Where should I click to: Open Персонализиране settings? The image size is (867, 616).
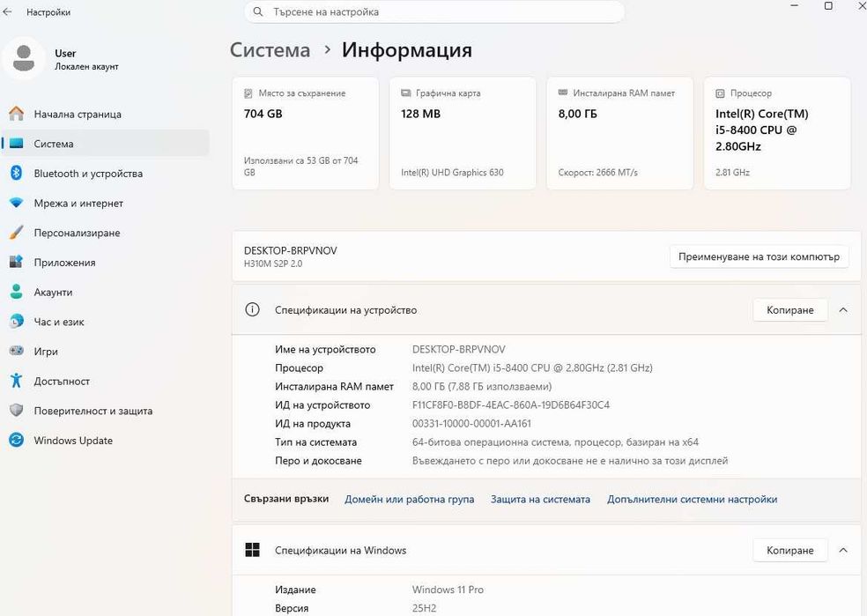(106, 233)
